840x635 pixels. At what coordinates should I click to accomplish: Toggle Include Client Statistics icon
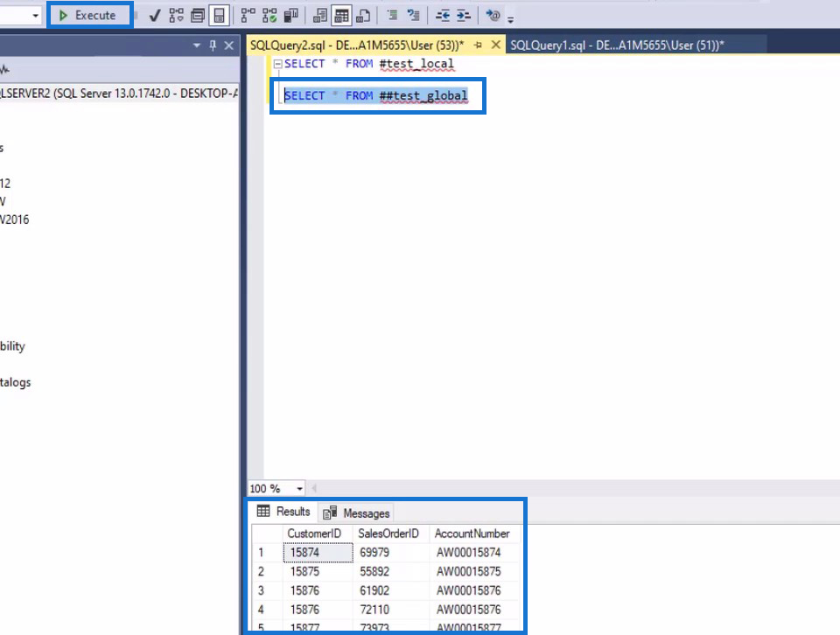click(x=290, y=16)
